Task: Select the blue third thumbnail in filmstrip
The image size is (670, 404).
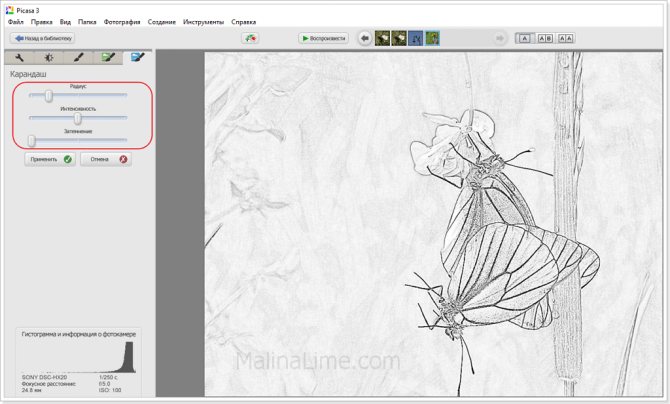Action: point(415,38)
